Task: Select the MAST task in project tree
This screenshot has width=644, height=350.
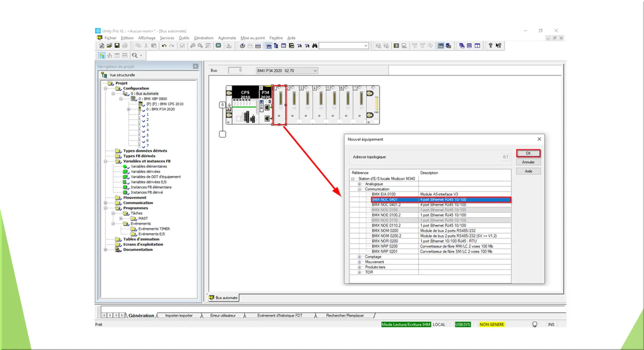Action: 143,219
